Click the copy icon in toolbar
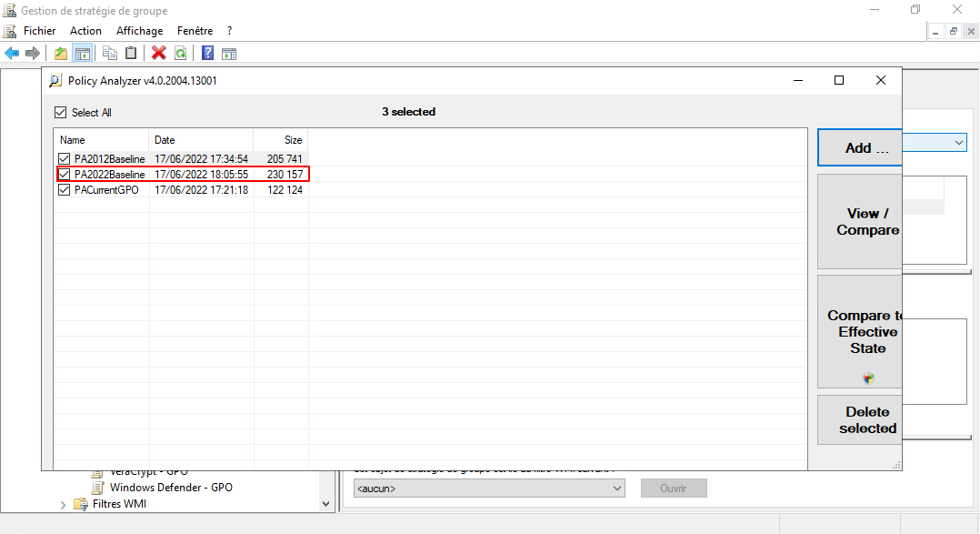Screen dimensions: 980x534 coord(110,54)
